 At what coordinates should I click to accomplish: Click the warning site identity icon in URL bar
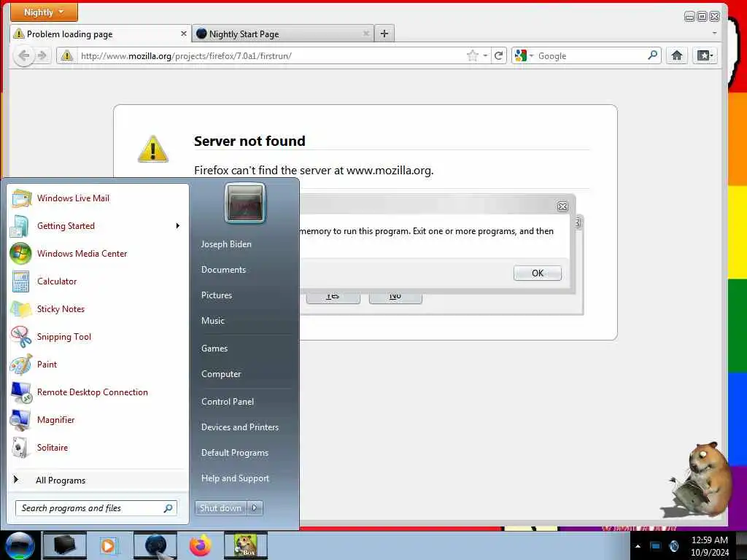click(x=66, y=55)
